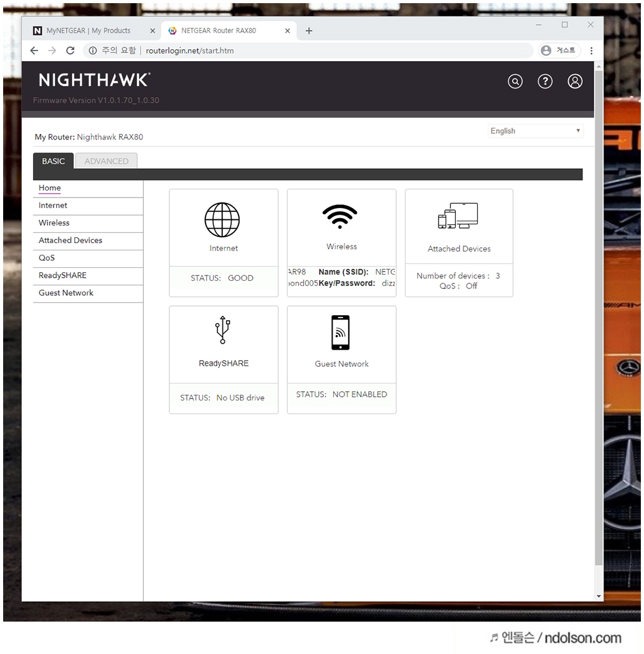Open the English language dropdown

(x=536, y=131)
